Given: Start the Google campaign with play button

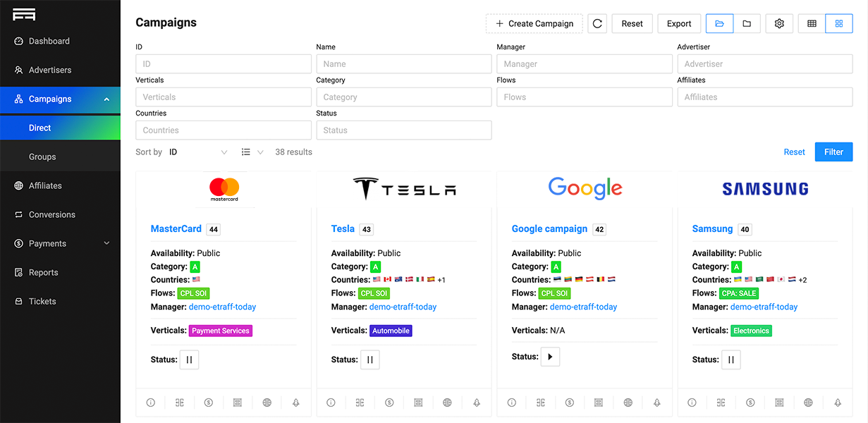Looking at the screenshot, I should pos(550,357).
